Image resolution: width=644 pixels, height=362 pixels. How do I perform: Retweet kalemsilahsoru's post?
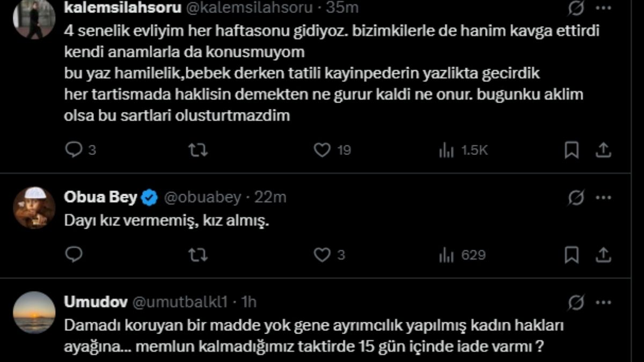pyautogui.click(x=197, y=151)
